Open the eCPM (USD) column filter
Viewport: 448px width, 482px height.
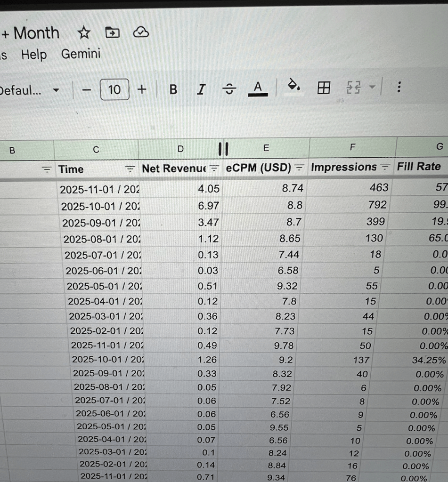tap(300, 167)
